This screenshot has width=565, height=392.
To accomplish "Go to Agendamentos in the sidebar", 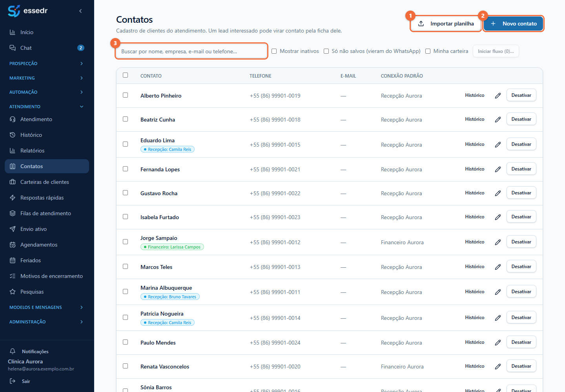I will coord(47,245).
